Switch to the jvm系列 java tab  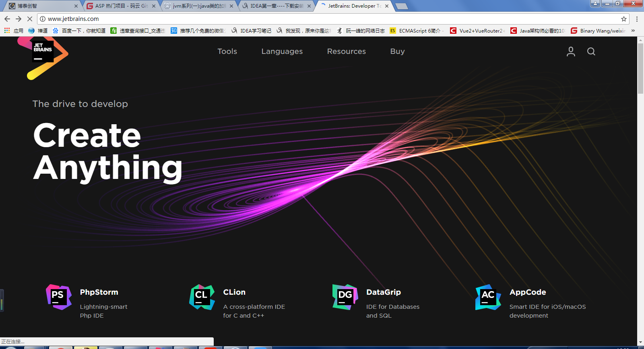tap(198, 6)
